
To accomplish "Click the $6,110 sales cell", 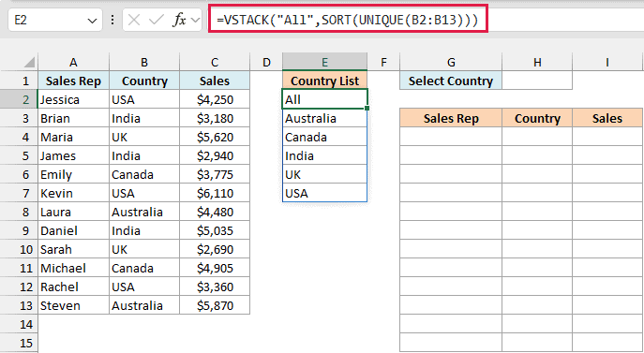I will (215, 193).
